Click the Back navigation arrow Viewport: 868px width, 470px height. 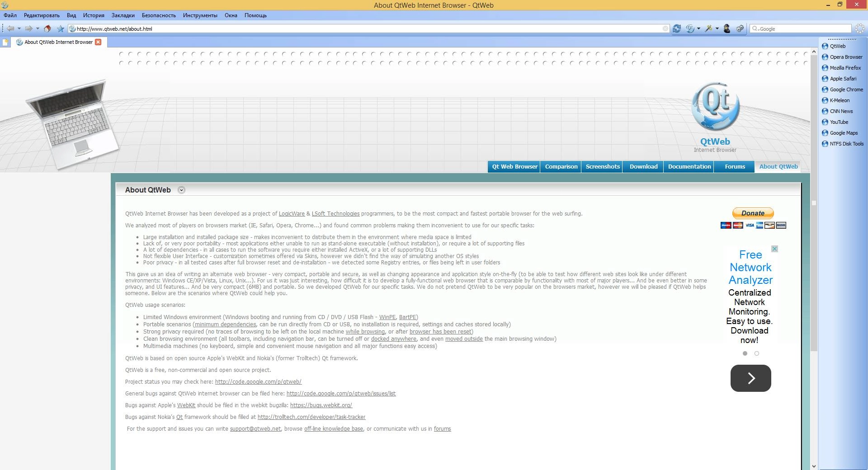(10, 28)
